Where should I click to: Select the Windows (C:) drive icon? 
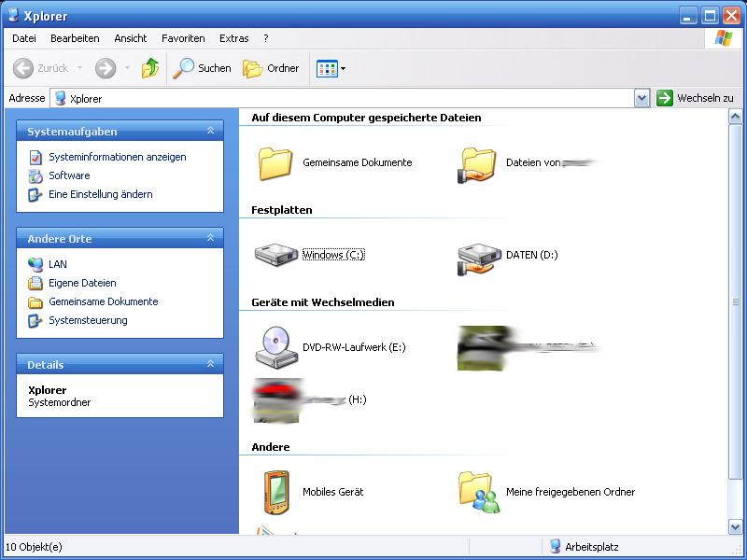pos(275,255)
